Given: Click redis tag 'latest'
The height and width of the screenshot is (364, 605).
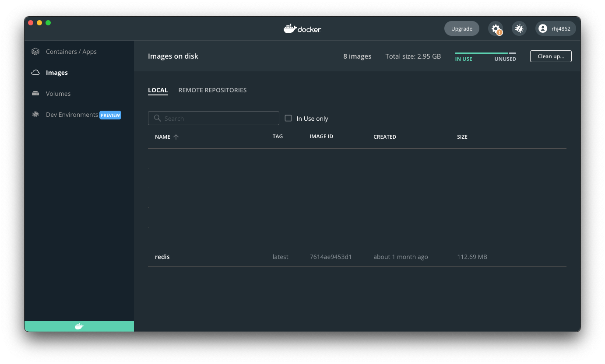Looking at the screenshot, I should (280, 257).
